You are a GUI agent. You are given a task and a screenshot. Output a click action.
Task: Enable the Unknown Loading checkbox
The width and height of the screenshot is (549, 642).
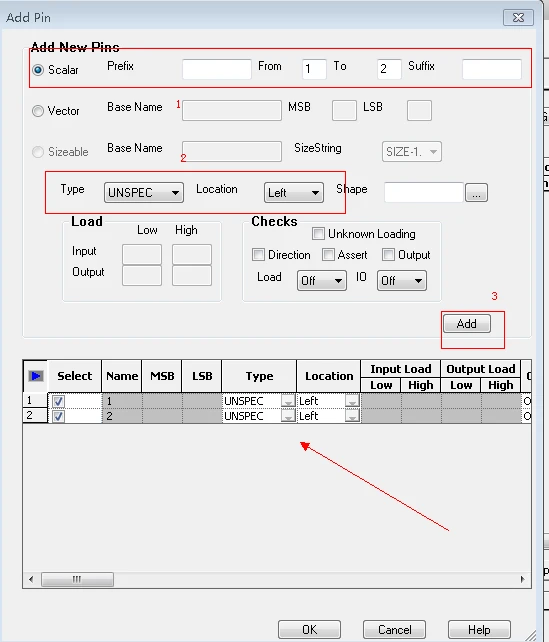click(318, 234)
